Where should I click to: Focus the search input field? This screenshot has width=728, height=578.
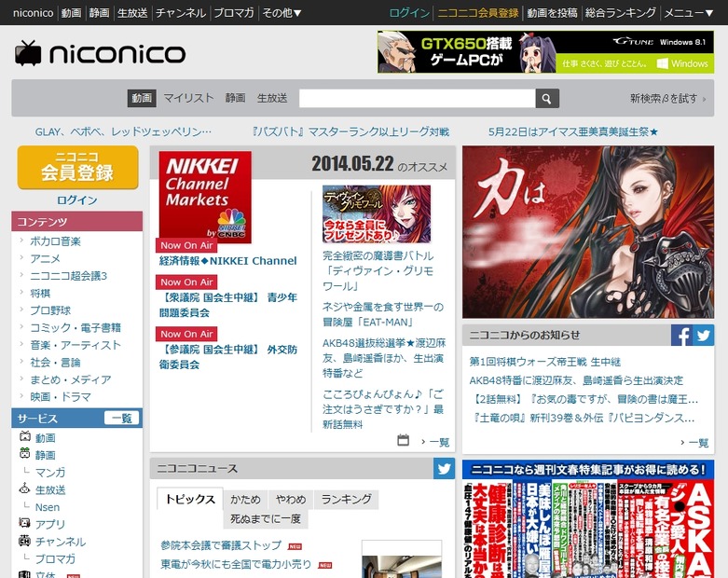417,99
